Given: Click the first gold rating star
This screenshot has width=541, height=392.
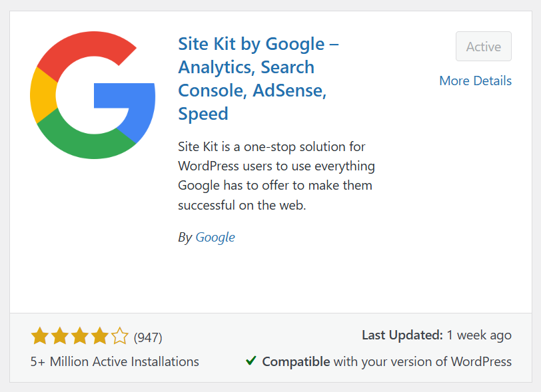Looking at the screenshot, I should click(x=40, y=336).
